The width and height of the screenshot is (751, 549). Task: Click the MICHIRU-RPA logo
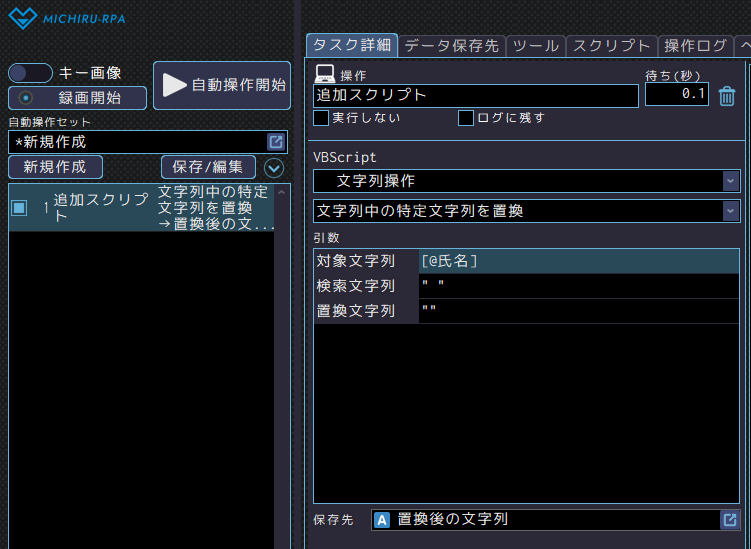pos(70,17)
